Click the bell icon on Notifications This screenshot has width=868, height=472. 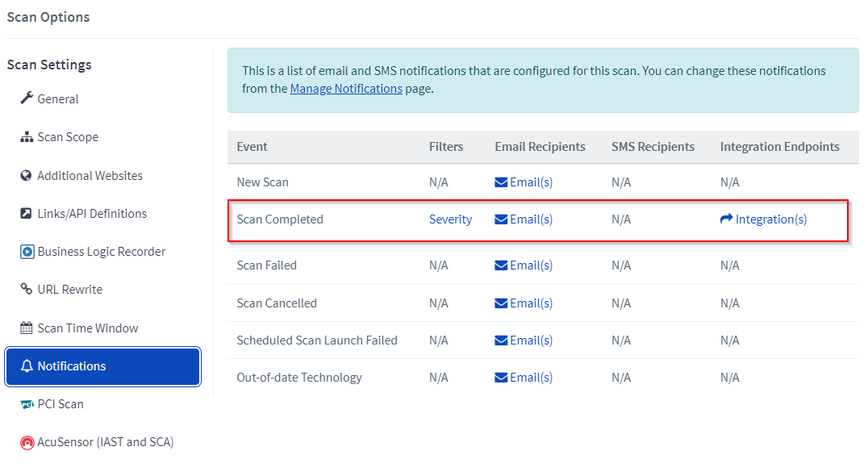27,365
